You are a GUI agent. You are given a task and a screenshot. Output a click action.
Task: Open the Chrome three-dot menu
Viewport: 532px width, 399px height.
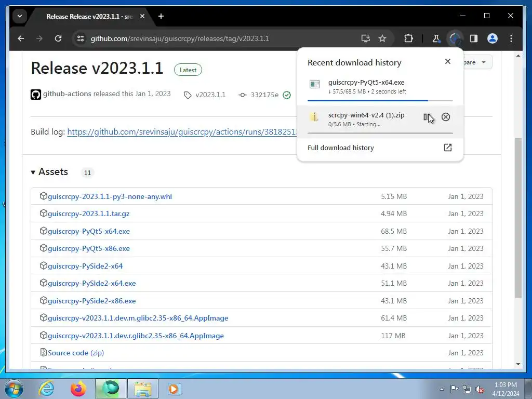pos(511,38)
